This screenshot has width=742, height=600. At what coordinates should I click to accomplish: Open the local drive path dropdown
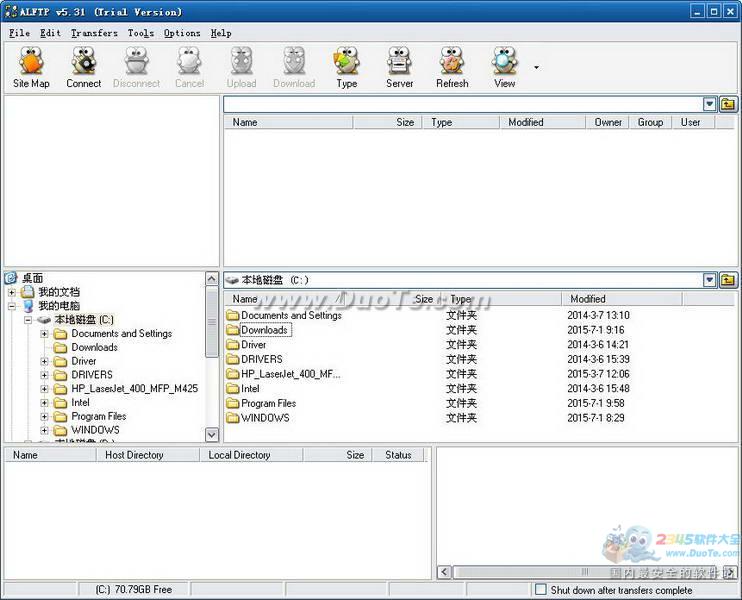[710, 281]
